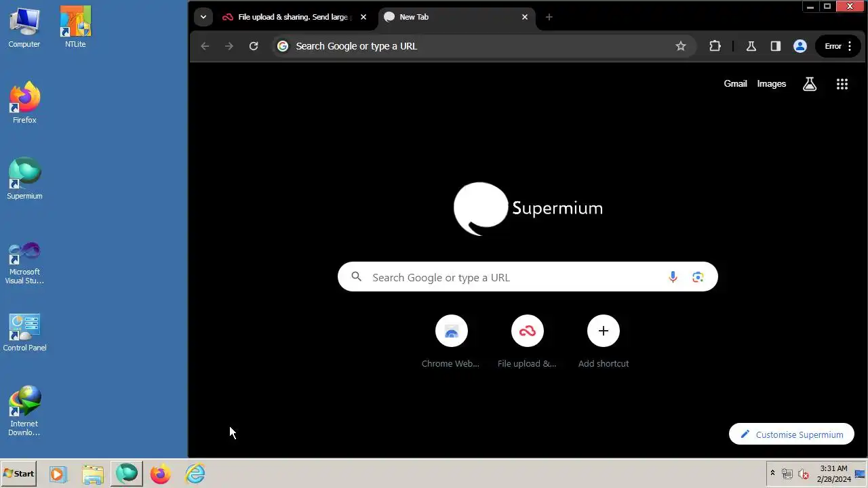Select the Microsoft Visual Studio desktop icon
Screen dimensions: 868x488
[24, 263]
